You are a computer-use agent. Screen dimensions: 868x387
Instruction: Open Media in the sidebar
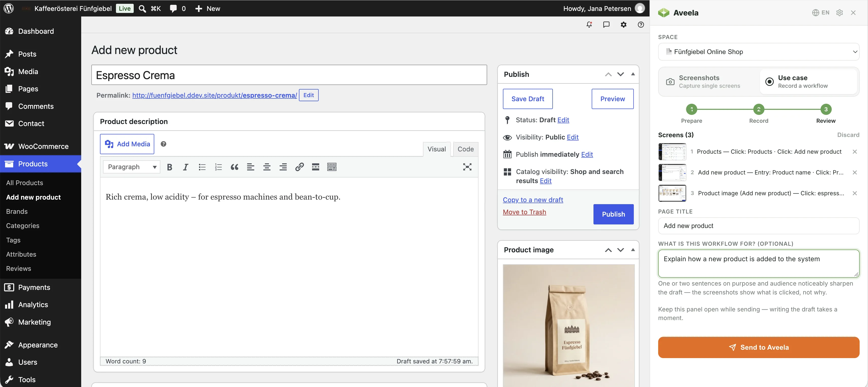click(40, 72)
